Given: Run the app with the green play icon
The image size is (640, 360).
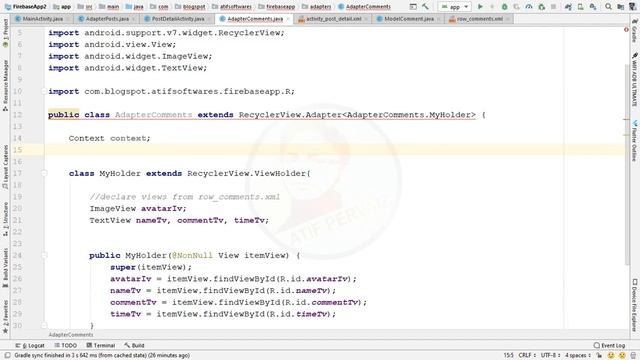Looking at the screenshot, I should (x=480, y=7).
